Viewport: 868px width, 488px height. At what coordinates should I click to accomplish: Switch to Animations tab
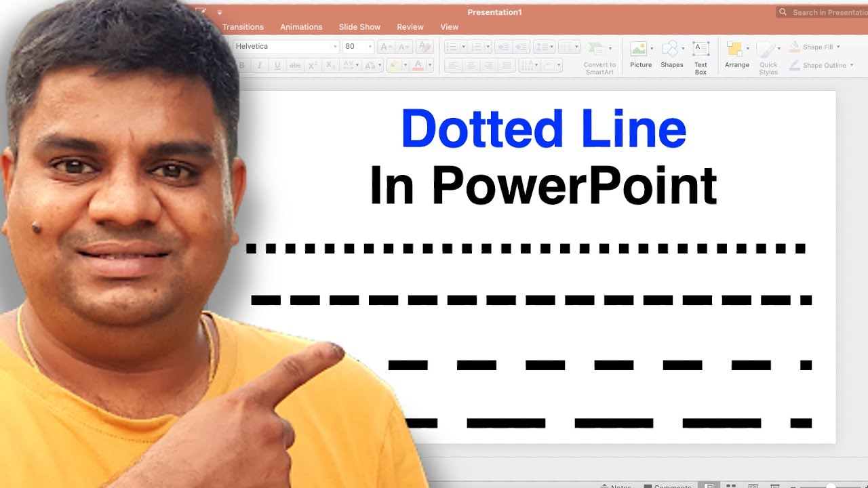point(301,27)
